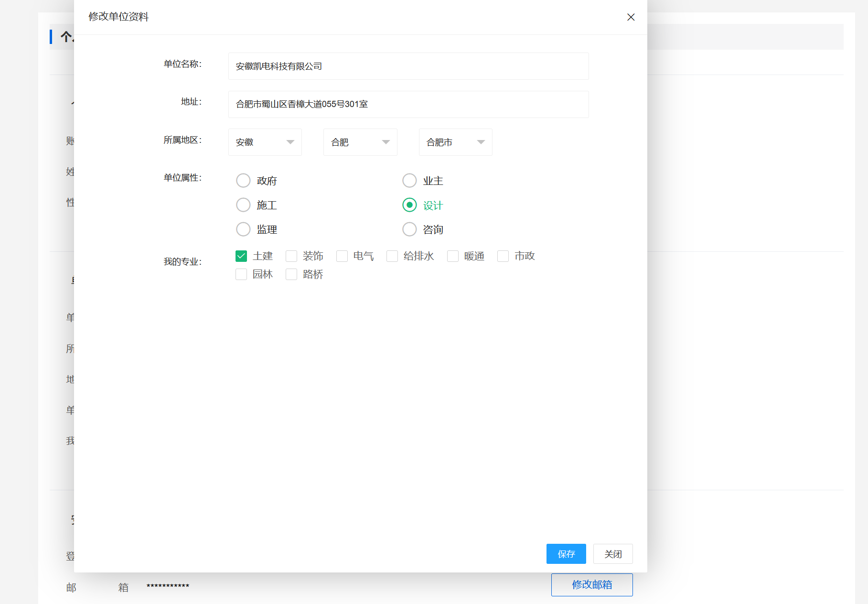868x604 pixels.
Task: Select the 咨询 radio button
Action: click(409, 229)
